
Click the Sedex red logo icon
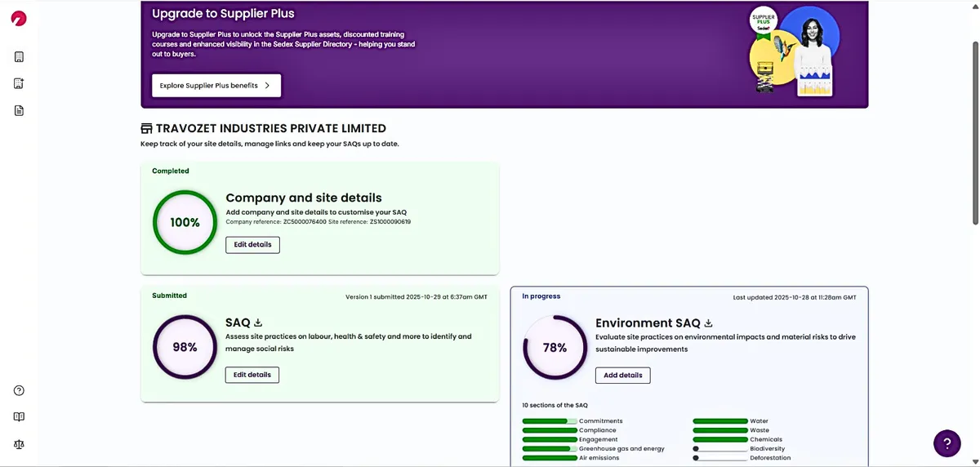[x=19, y=18]
